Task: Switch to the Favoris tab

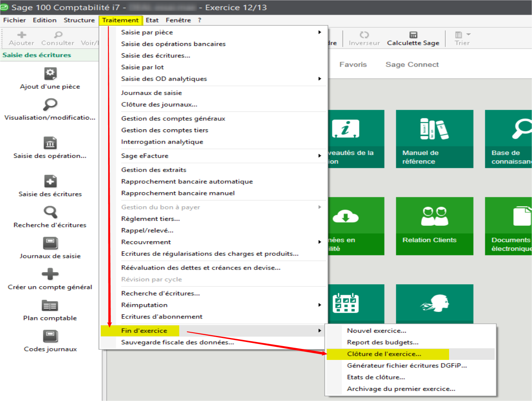Action: pyautogui.click(x=353, y=64)
